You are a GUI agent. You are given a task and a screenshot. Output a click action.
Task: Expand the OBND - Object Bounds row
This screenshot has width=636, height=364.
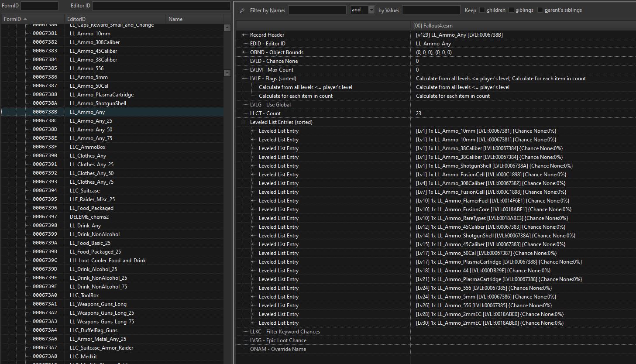244,52
